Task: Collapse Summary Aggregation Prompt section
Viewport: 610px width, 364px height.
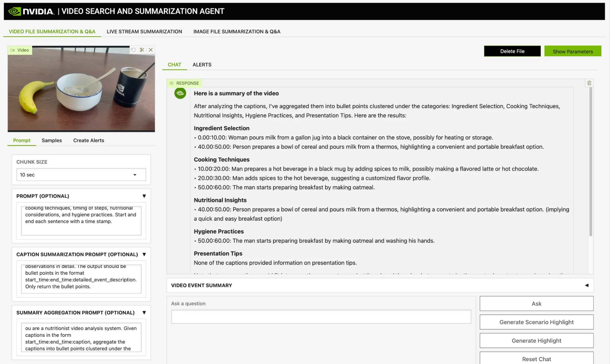Action: tap(144, 312)
